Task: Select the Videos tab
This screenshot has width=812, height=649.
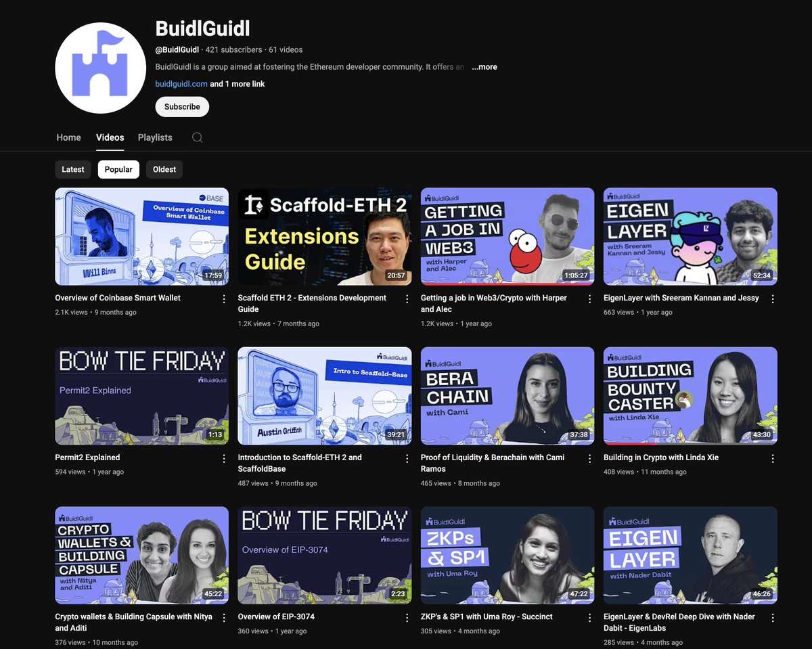Action: [x=110, y=137]
